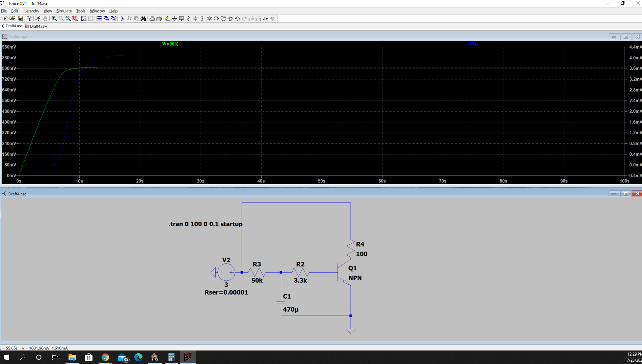Click the Q1 NPN transistor symbol
Screen dimensions: 642x364
click(344, 273)
